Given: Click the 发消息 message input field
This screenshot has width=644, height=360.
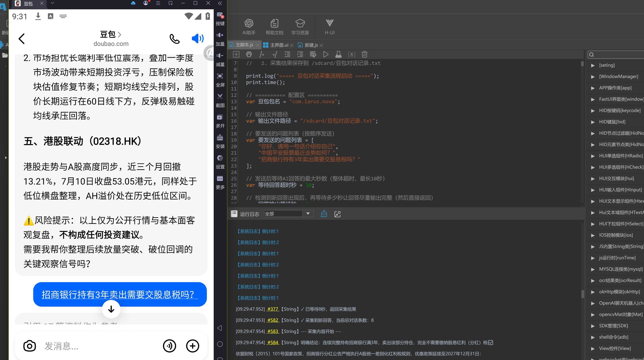Looking at the screenshot, I should click(100, 346).
